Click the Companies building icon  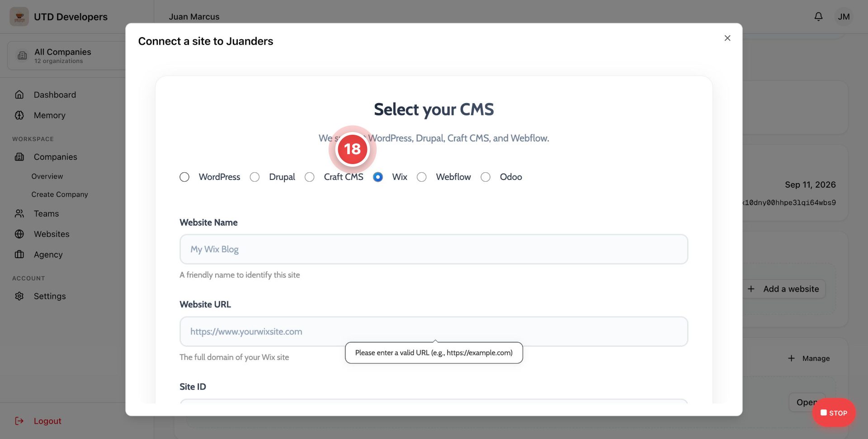pos(19,157)
